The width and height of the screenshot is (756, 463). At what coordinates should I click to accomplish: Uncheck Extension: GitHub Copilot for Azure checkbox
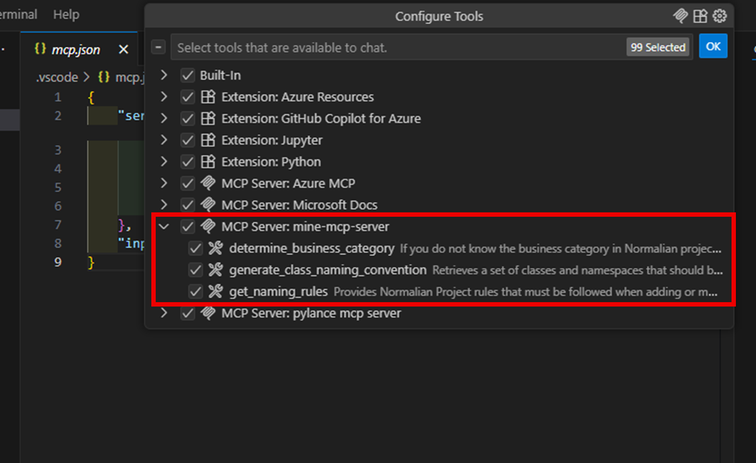pos(187,119)
